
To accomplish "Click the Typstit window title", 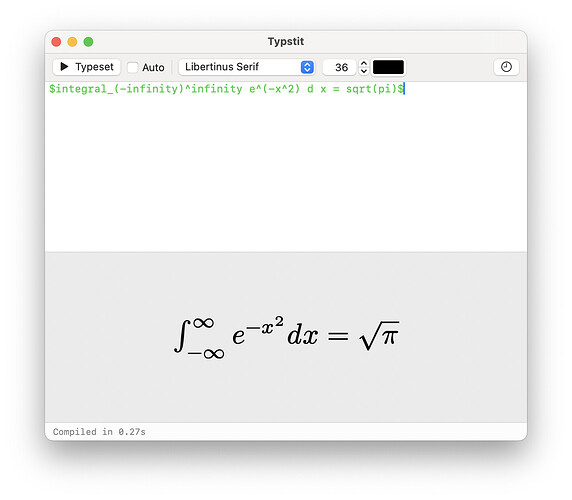I will (286, 42).
